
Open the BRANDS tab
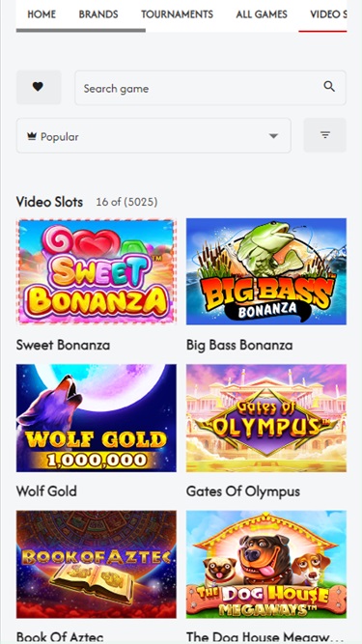coord(98,14)
